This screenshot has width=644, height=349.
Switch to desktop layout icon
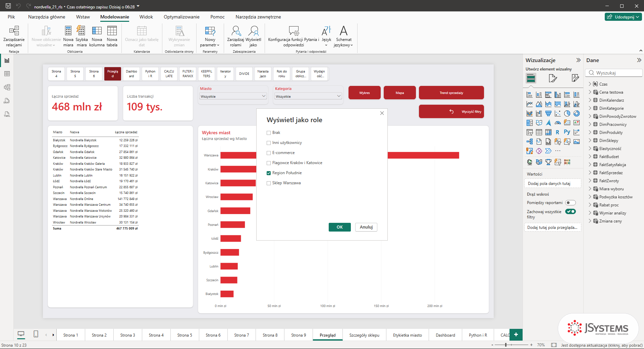point(21,334)
